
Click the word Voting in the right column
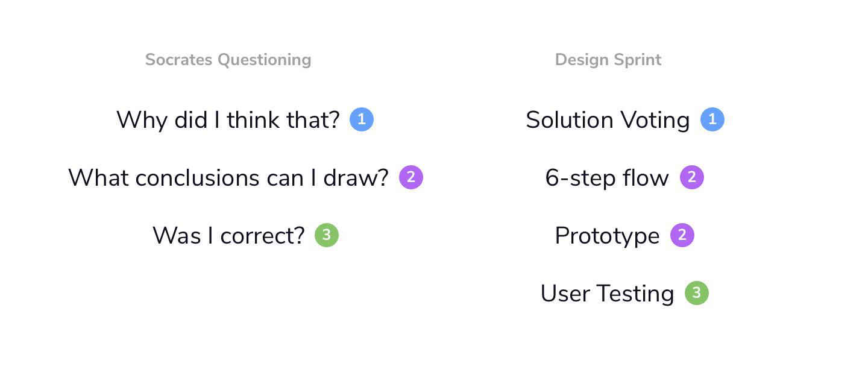coord(656,121)
